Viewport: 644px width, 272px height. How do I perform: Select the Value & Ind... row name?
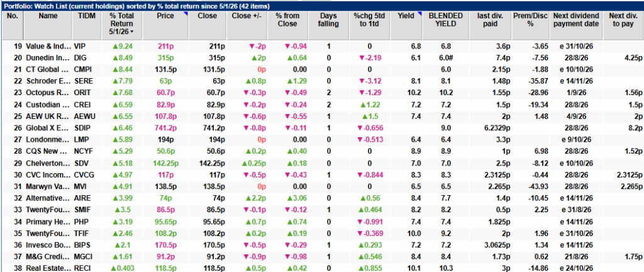pos(49,47)
